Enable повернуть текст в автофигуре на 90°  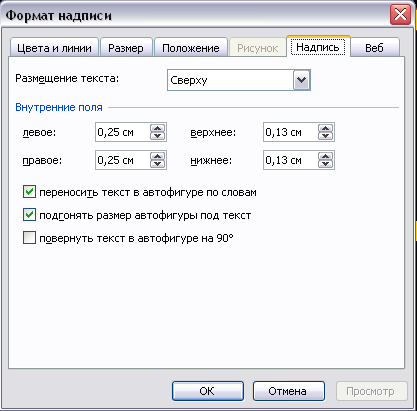(29, 238)
